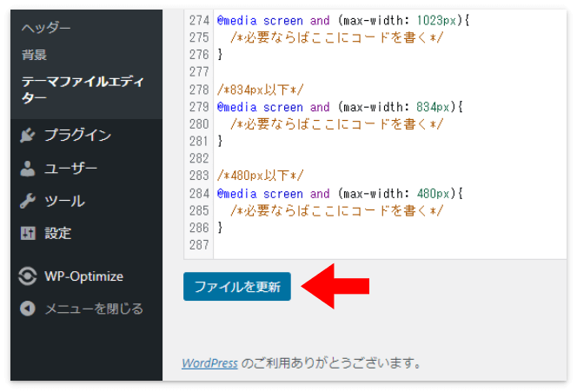Click the ツール wrench icon
The width and height of the screenshot is (577, 392).
[x=28, y=201]
